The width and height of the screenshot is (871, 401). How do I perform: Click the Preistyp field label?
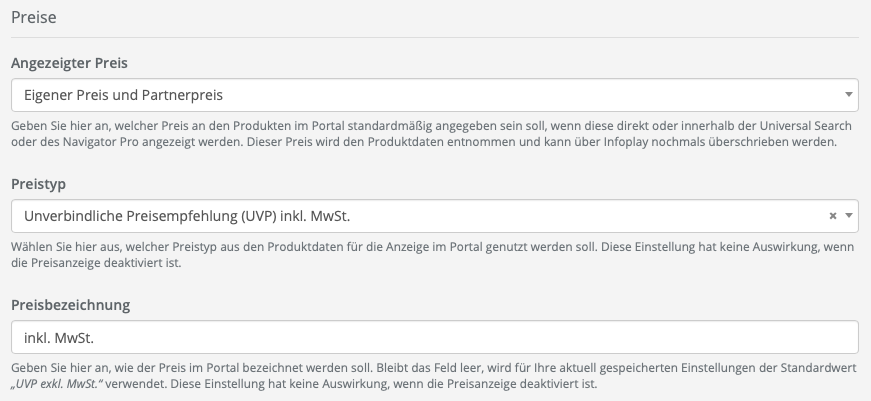38,184
